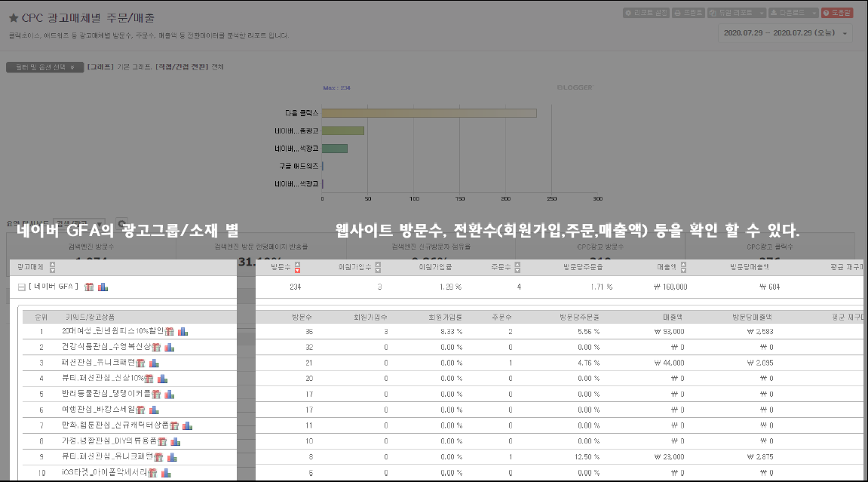Open the 필터 및 옵션 선택 dropdown
This screenshot has width=868, height=482.
pyautogui.click(x=44, y=67)
